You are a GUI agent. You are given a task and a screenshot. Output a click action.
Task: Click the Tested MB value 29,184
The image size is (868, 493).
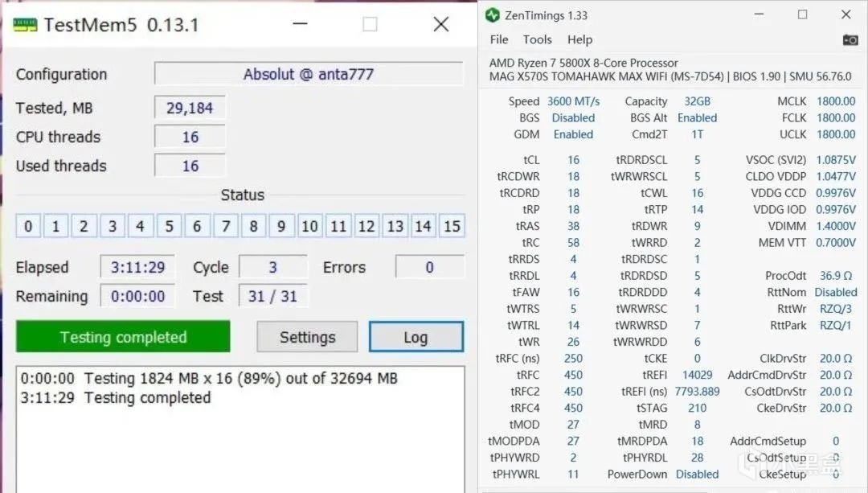click(190, 108)
